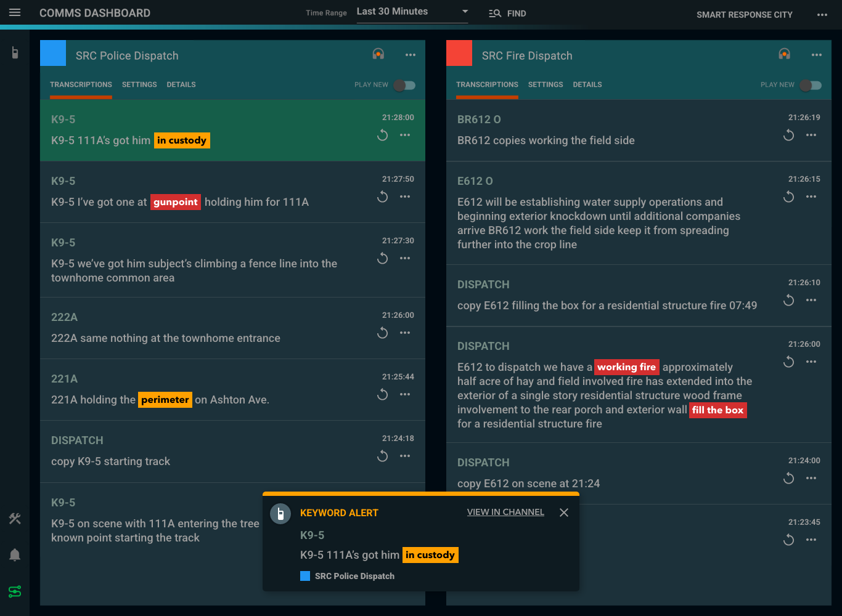
Task: Open options for the 221A Ashton Ave message
Action: pos(405,394)
